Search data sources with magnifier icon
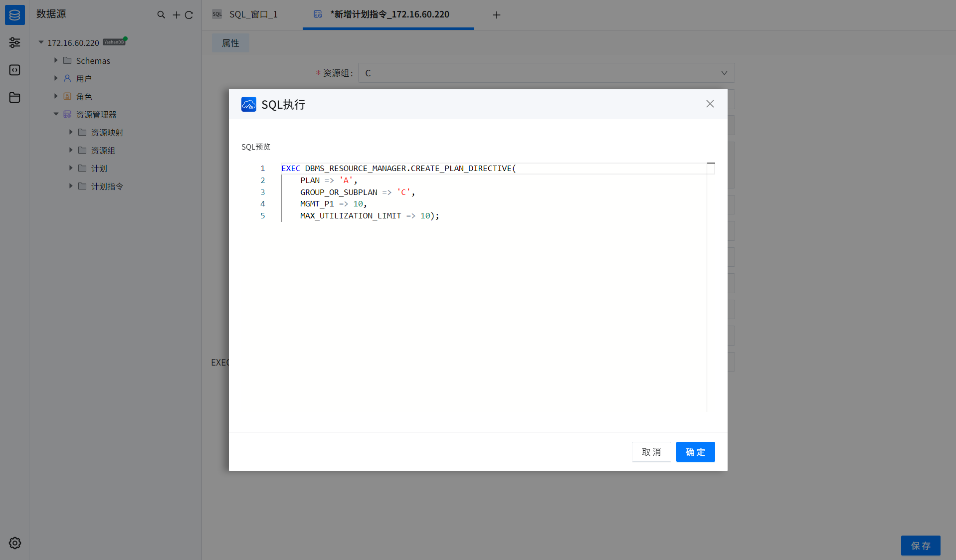956x560 pixels. coord(161,15)
